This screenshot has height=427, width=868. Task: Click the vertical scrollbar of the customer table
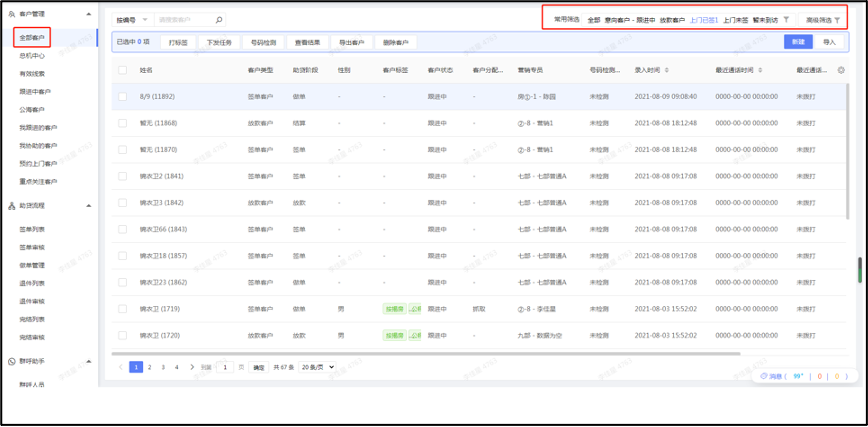(848, 151)
